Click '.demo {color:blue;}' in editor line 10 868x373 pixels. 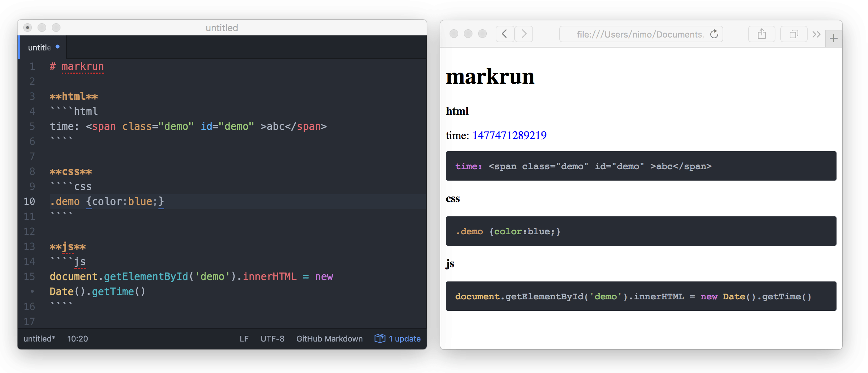click(107, 202)
